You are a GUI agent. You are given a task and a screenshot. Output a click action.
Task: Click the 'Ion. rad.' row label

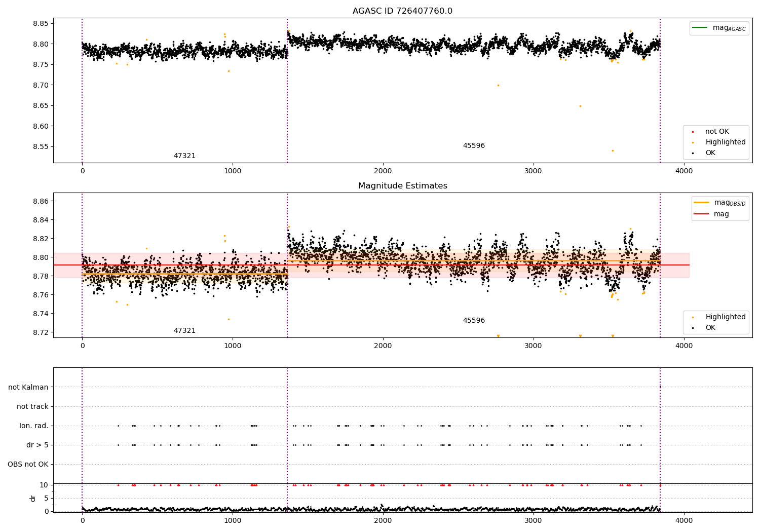pyautogui.click(x=34, y=426)
